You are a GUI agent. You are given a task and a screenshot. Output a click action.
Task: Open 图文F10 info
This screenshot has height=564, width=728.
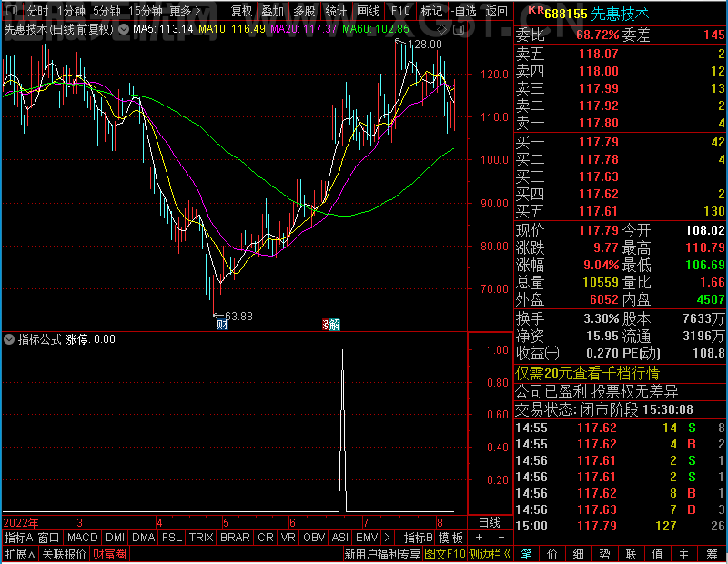(445, 554)
